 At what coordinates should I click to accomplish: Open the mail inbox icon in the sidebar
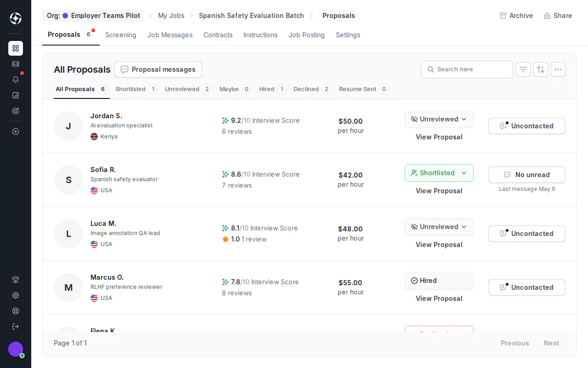click(x=16, y=64)
